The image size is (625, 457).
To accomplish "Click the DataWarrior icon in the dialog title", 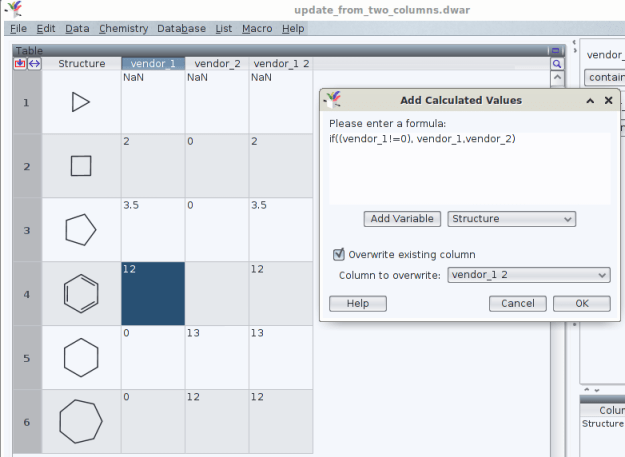I will tap(333, 100).
